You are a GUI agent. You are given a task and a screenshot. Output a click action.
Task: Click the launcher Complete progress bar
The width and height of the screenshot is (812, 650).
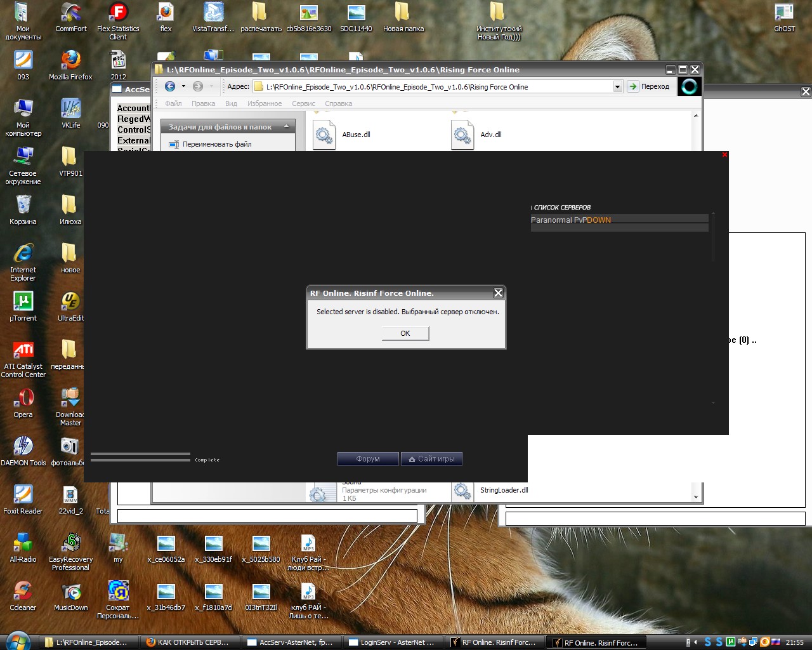[140, 457]
